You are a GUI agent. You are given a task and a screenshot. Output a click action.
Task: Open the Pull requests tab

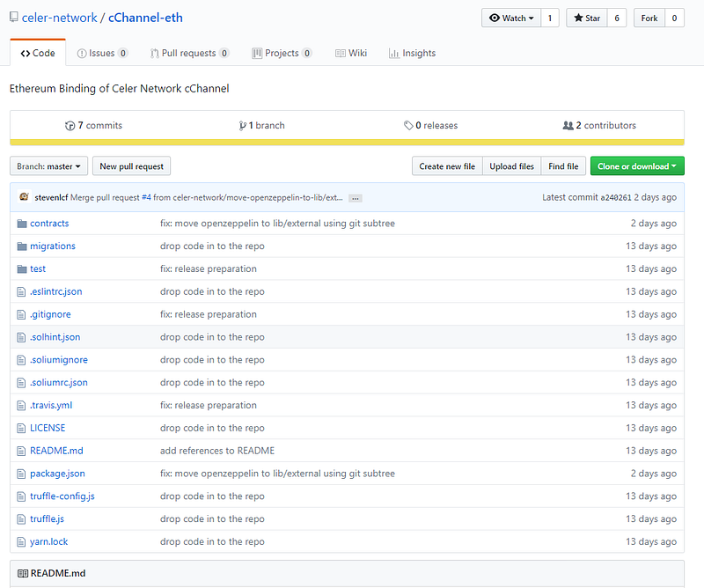(x=189, y=53)
